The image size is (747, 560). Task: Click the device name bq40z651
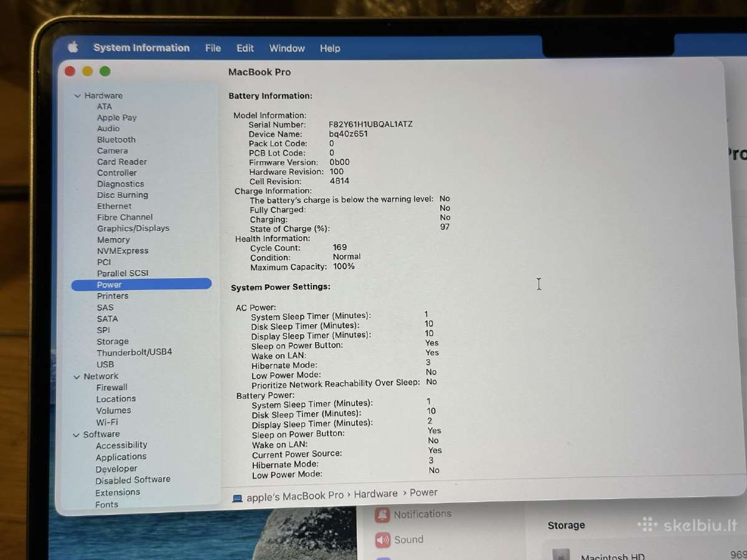[348, 134]
